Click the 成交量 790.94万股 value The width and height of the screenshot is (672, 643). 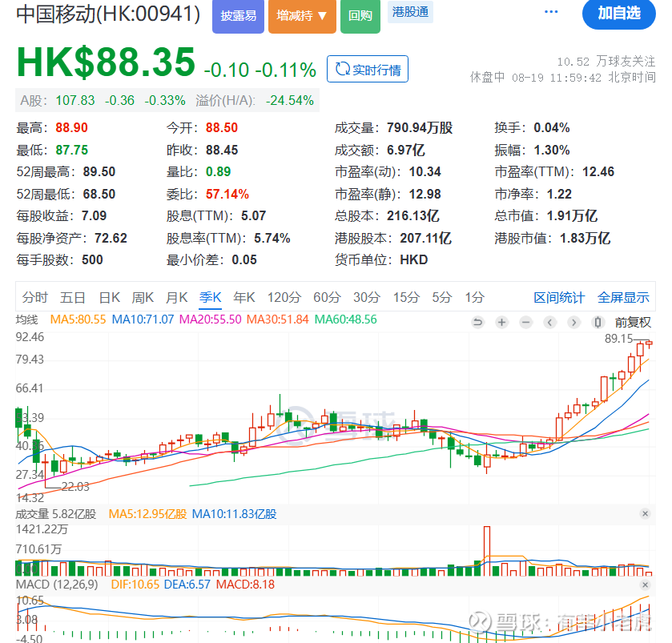[420, 127]
